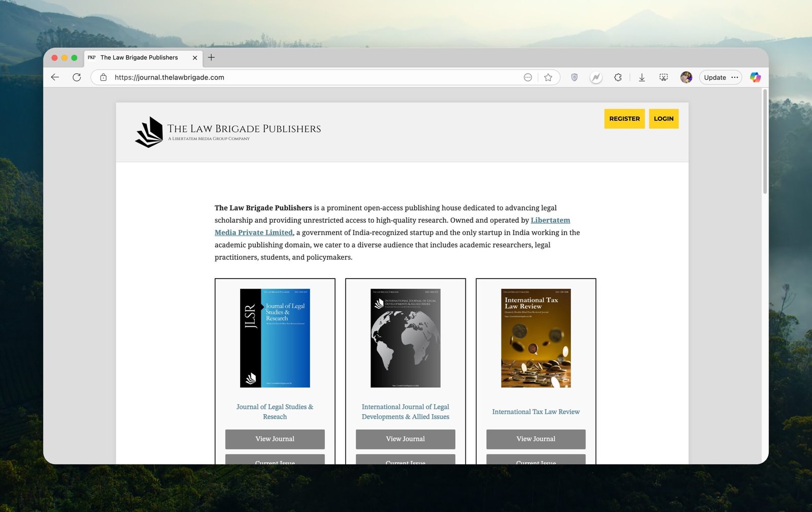Open the downloads arrow icon
Image resolution: width=812 pixels, height=512 pixels.
(641, 77)
